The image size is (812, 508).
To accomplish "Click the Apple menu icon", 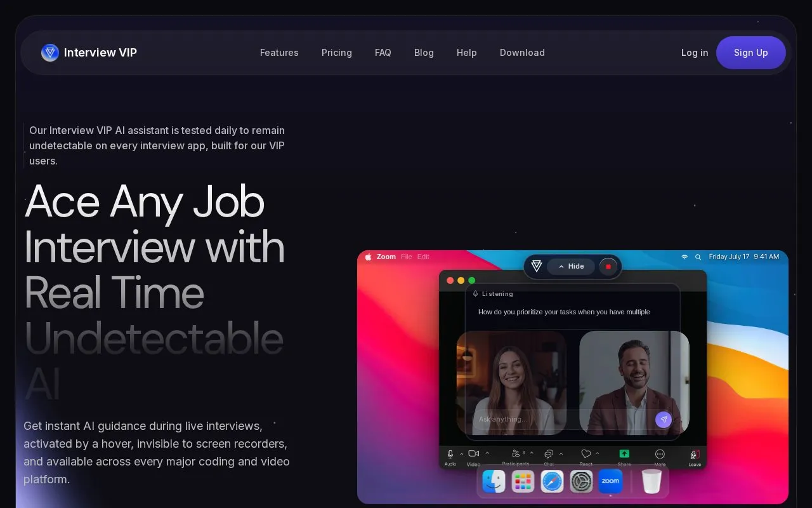I will click(x=368, y=257).
